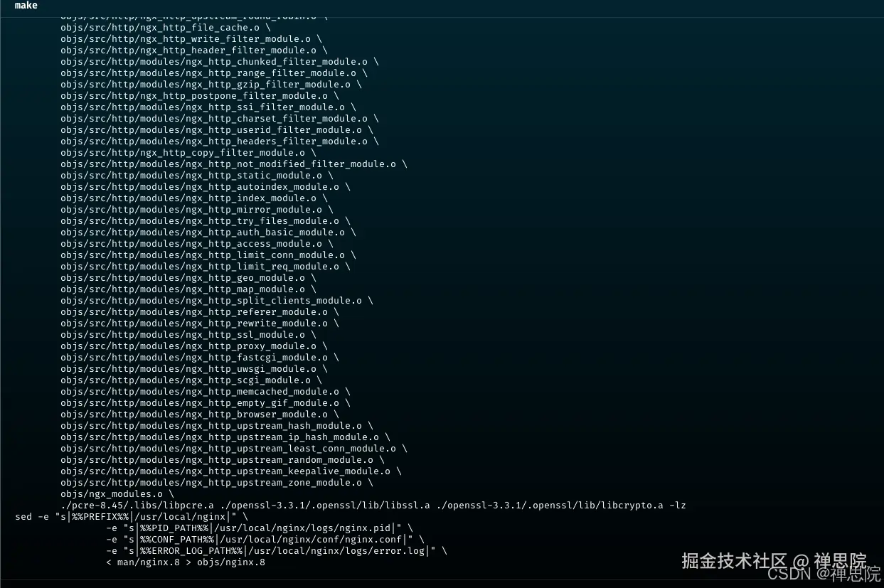The height and width of the screenshot is (588, 884).
Task: Select the ngx_http_split_clients_module.o line
Action: pyautogui.click(x=216, y=301)
